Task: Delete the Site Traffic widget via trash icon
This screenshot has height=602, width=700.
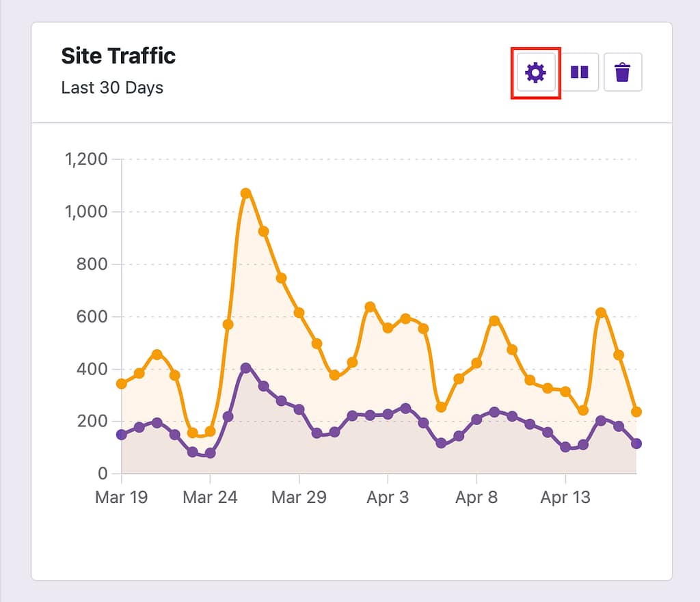Action: [622, 72]
